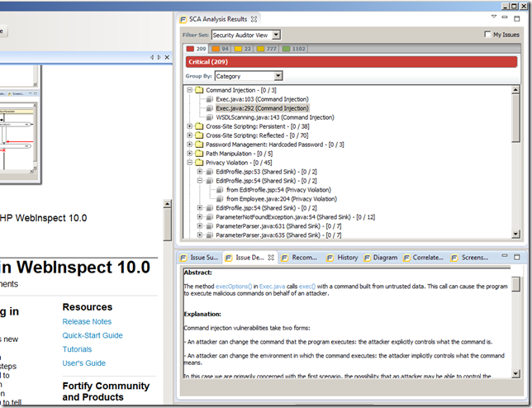The height and width of the screenshot is (408, 532).
Task: Collapse the Command Injection folder
Action: point(190,90)
